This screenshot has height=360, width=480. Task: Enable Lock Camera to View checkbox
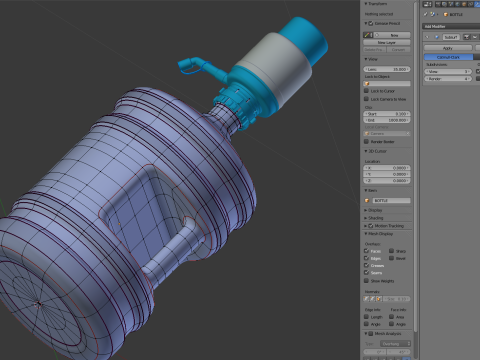coord(367,99)
